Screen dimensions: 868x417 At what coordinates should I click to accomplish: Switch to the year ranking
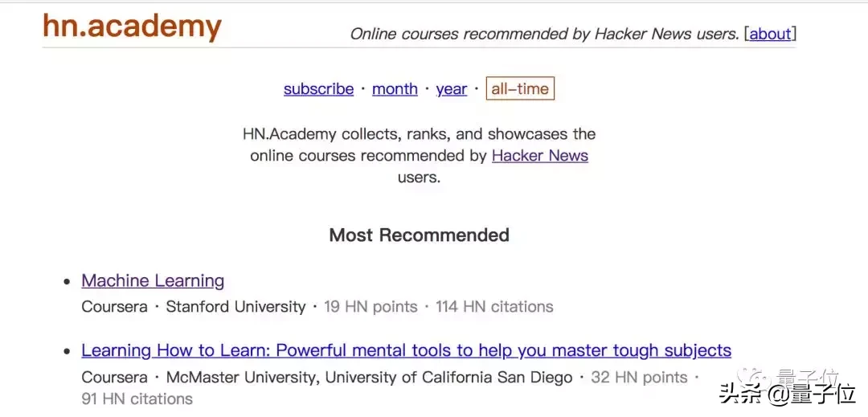451,89
